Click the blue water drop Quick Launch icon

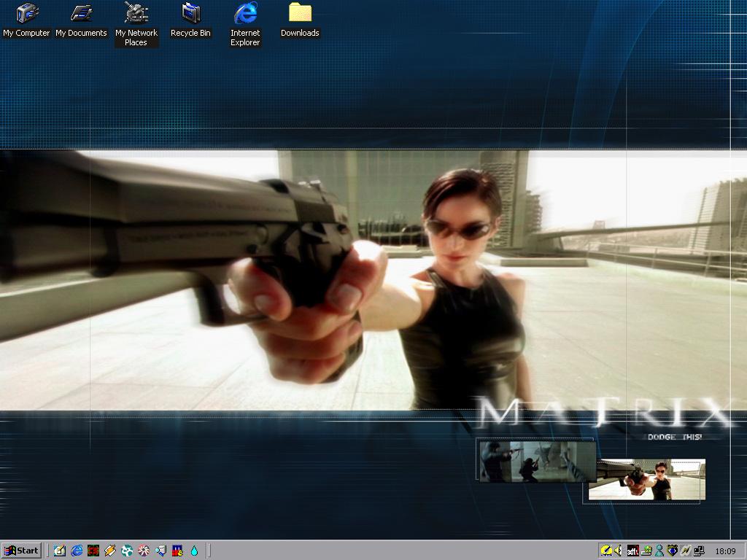[x=194, y=551]
